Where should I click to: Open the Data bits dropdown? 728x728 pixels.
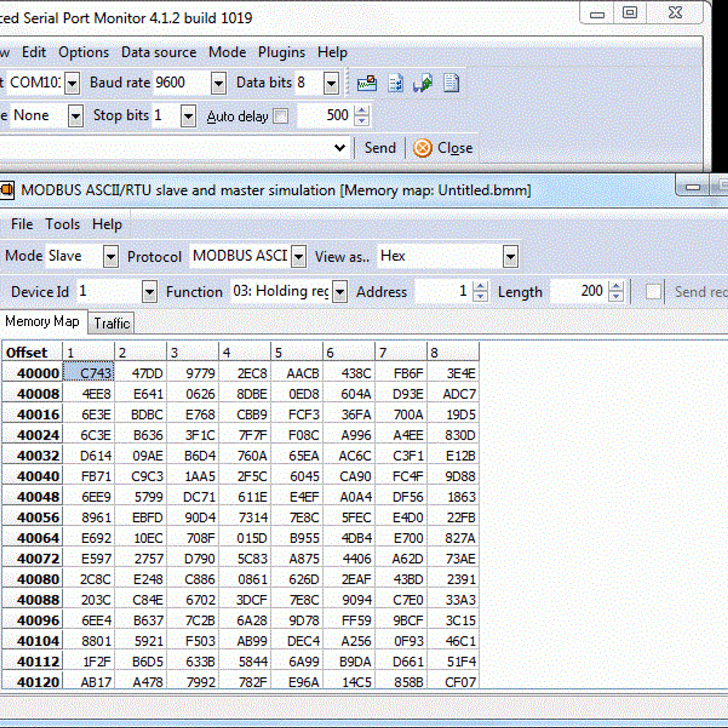pyautogui.click(x=332, y=83)
